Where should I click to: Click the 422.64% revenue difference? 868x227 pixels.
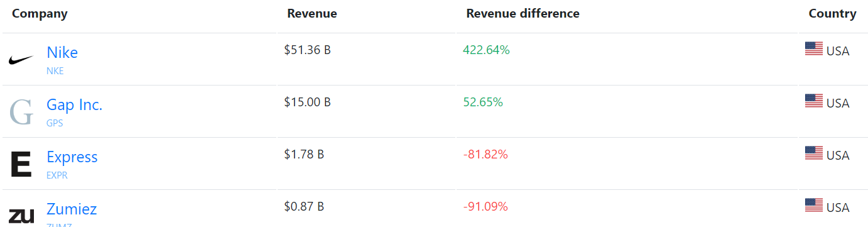(486, 50)
